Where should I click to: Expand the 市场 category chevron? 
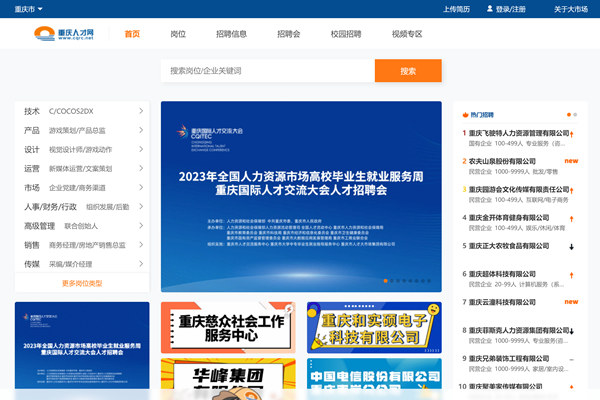pyautogui.click(x=141, y=188)
